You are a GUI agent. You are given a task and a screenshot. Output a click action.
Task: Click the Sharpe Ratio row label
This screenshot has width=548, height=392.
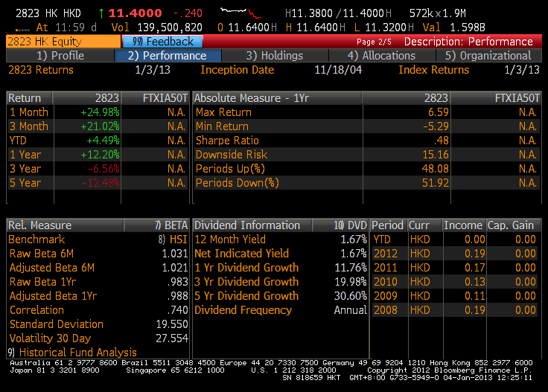(227, 141)
